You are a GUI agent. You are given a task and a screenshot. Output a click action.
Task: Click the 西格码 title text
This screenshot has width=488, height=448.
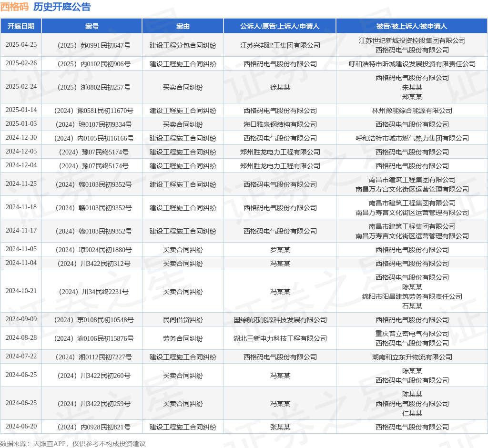click(14, 7)
